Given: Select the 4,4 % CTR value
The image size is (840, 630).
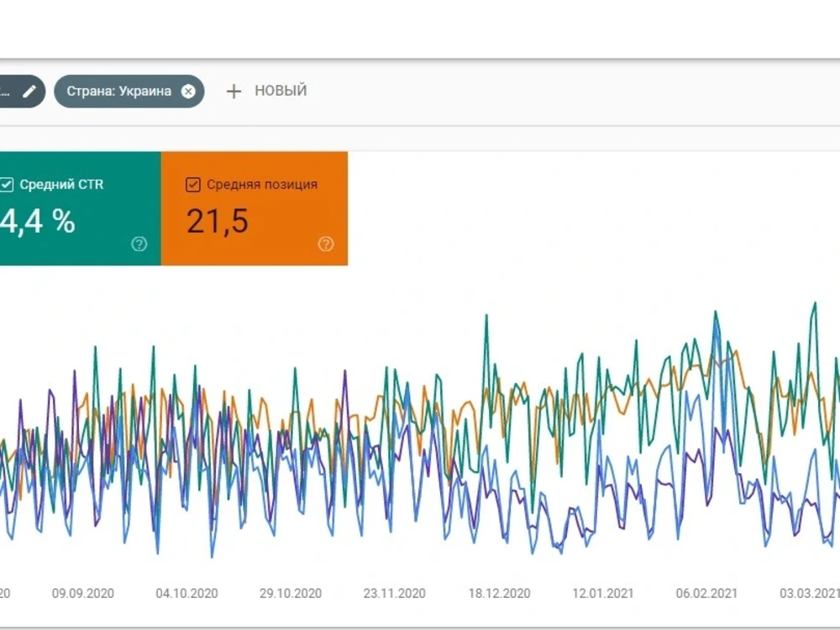Looking at the screenshot, I should 38,221.
